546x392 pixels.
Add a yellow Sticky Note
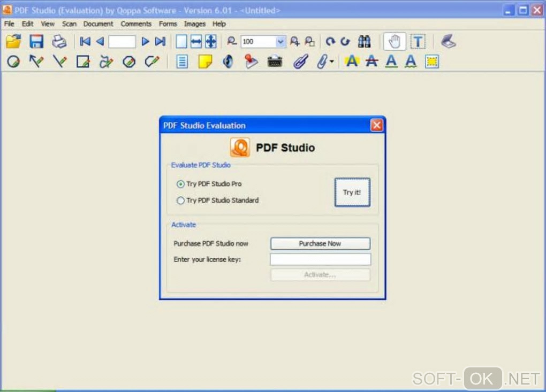click(205, 62)
